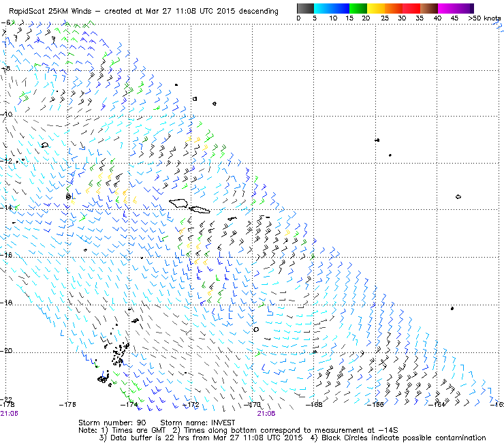Screen dimensions: 504x443
Task: Click the green 15-20 knots legend swatch
Action: 358,8
